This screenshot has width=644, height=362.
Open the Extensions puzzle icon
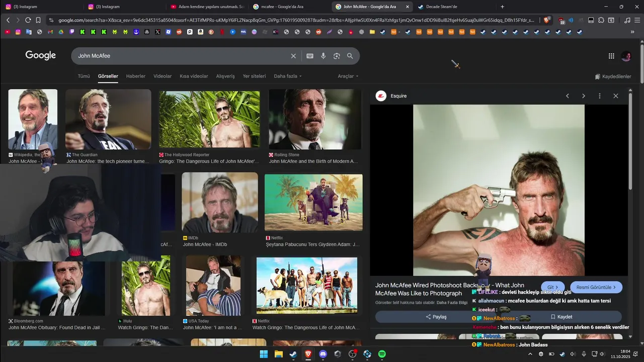[x=601, y=20]
